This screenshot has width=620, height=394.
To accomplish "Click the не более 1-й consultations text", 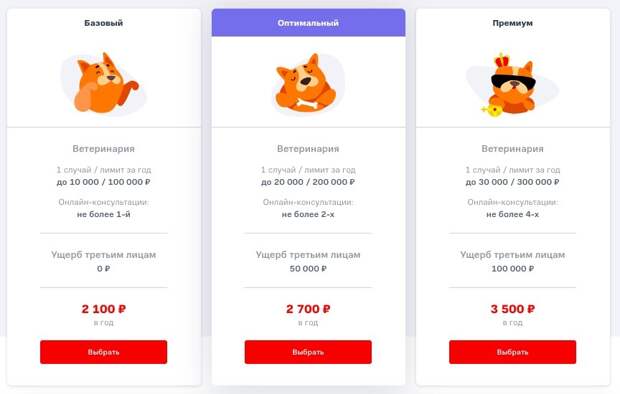I will tap(104, 214).
